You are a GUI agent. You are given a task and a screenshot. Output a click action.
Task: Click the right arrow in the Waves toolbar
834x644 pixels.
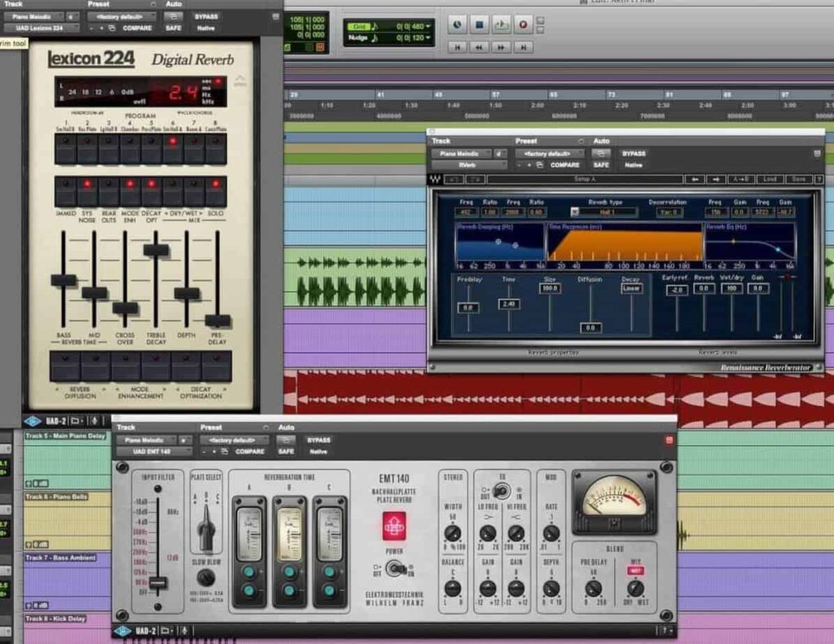coord(715,179)
